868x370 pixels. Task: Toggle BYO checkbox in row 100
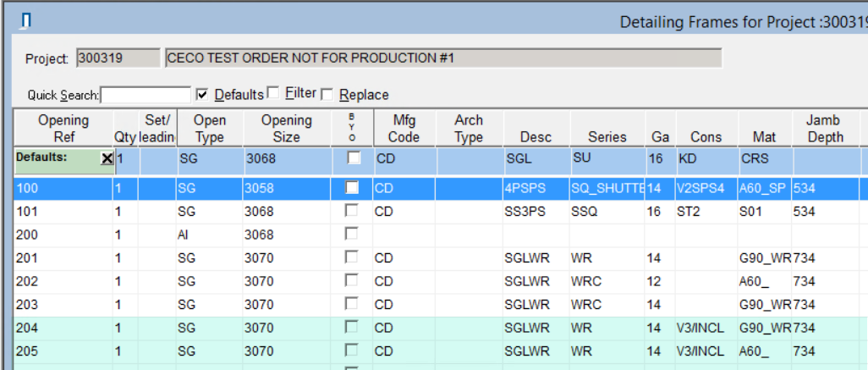pos(354,188)
